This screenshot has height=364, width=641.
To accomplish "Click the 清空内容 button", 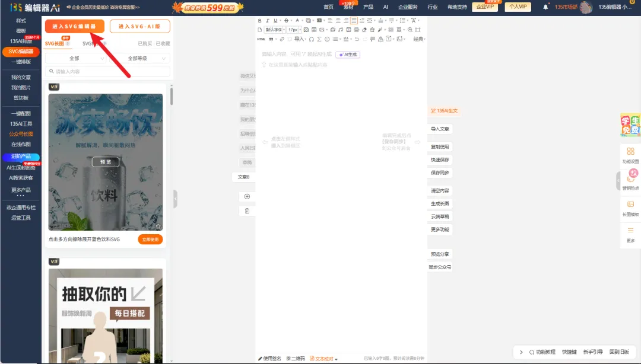I will pos(440,191).
